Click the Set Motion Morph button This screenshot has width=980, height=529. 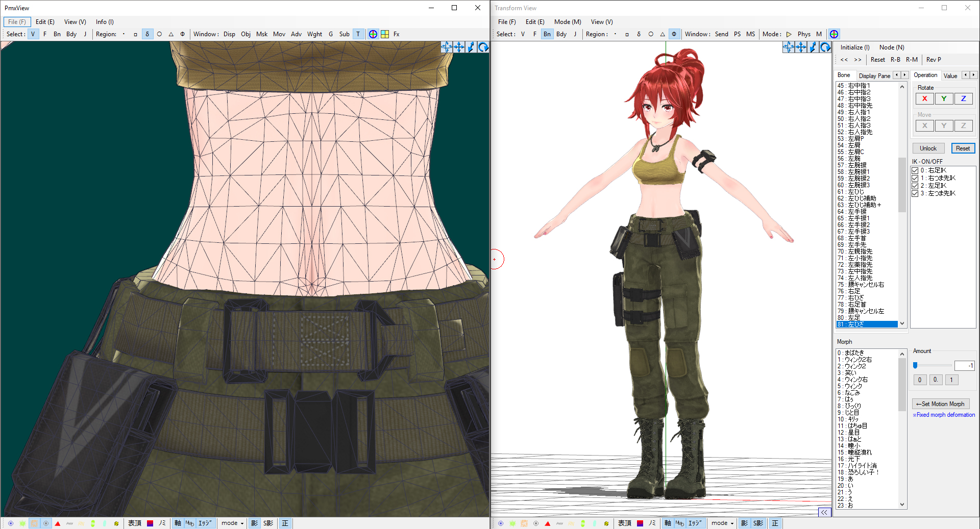941,404
